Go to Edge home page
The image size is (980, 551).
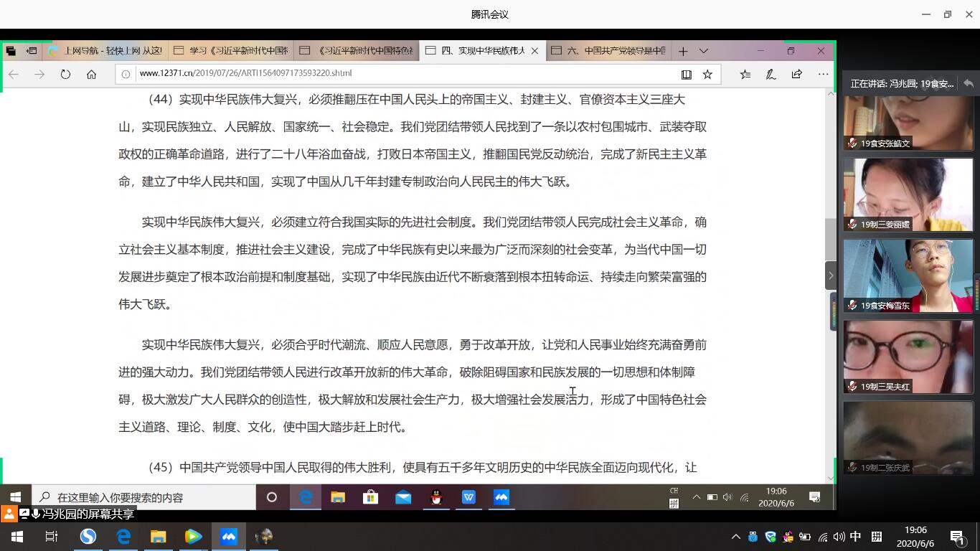coord(91,74)
